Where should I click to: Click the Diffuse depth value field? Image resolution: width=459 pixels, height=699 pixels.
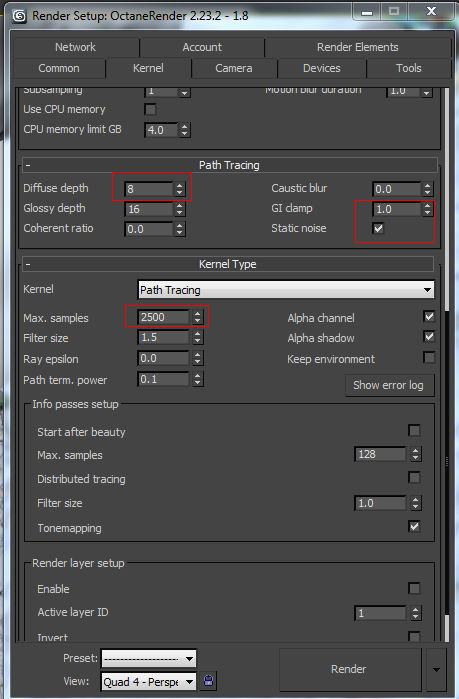tap(149, 189)
